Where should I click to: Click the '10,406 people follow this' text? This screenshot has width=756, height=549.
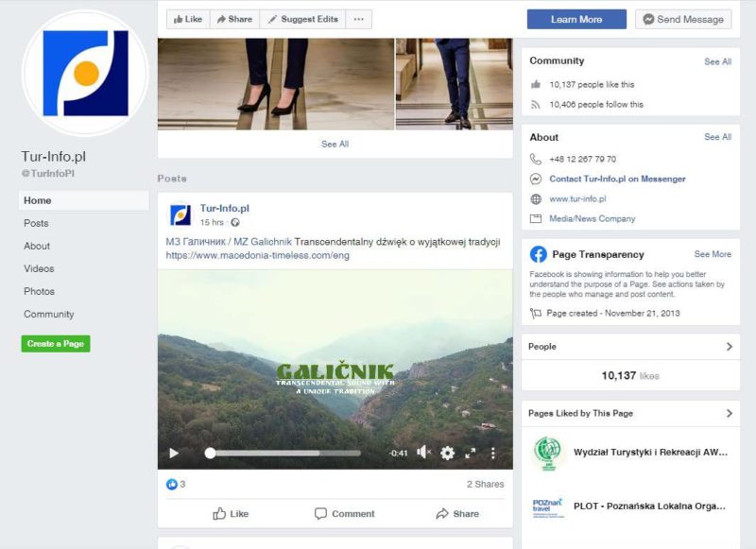[x=596, y=105]
